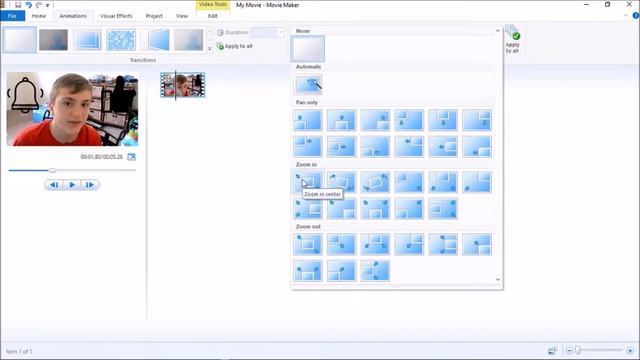Click transitions Apply to all button
The image size is (640, 360).
pyautogui.click(x=235, y=46)
